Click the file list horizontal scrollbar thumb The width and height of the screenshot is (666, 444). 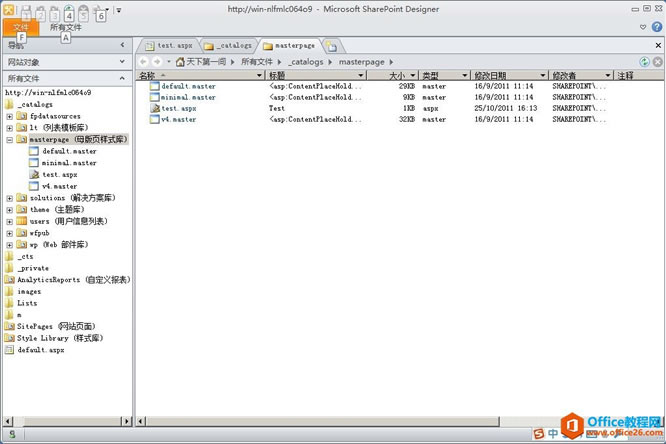[x=323, y=421]
